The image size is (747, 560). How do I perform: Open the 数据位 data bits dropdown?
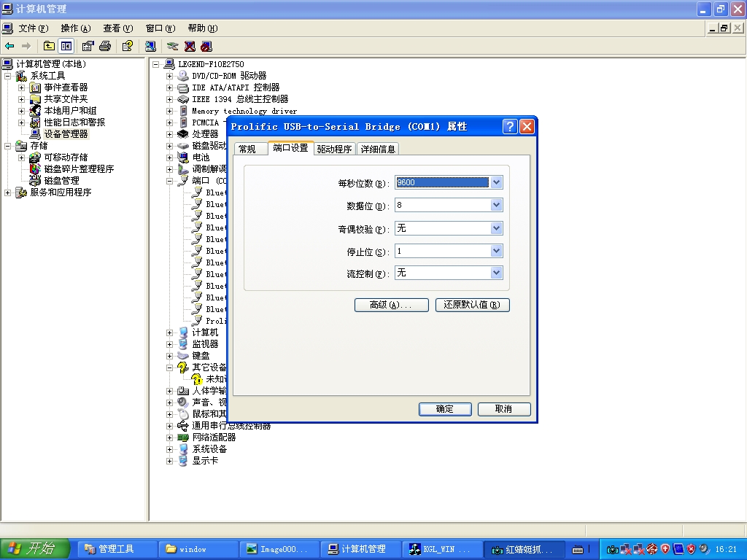[x=496, y=205]
